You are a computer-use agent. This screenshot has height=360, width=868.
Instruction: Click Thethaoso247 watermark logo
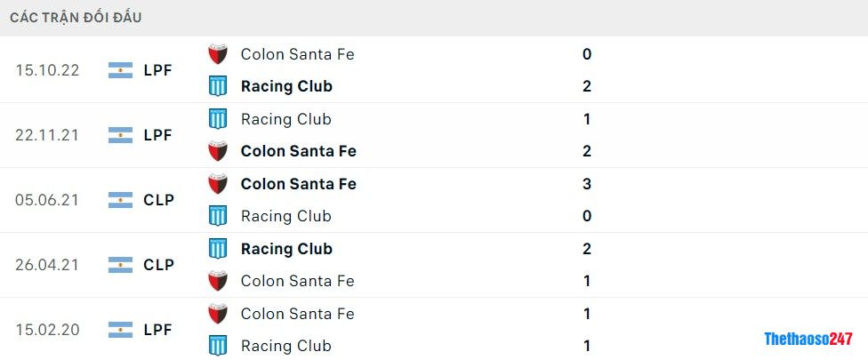click(808, 339)
